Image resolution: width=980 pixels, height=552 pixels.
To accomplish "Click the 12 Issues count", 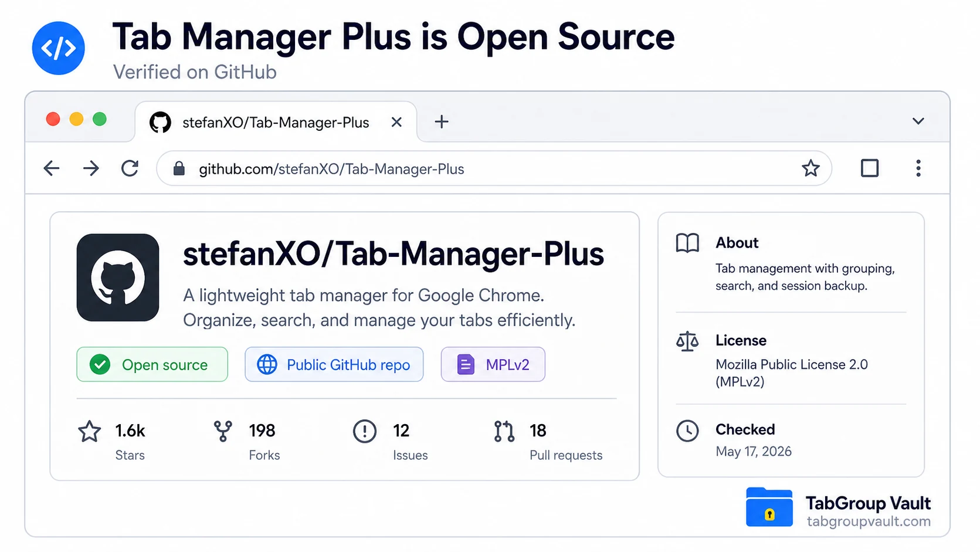I will click(401, 431).
